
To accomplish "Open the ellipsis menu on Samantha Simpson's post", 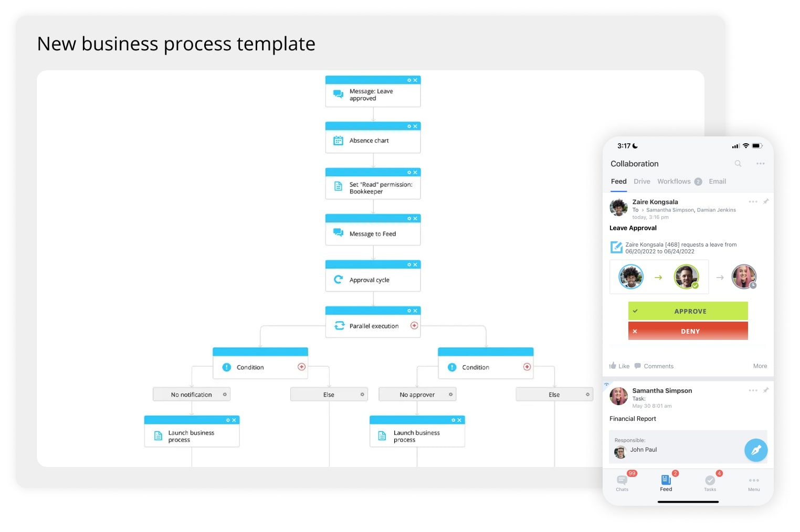I will 753,390.
